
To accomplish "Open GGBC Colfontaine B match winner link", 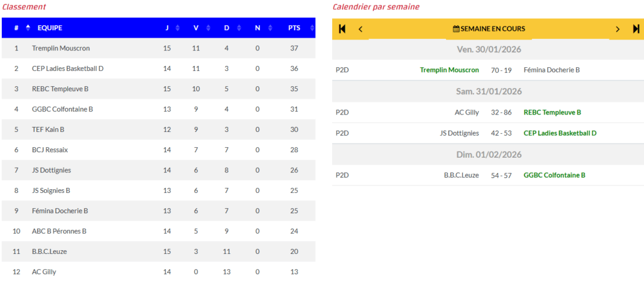I will tap(554, 175).
